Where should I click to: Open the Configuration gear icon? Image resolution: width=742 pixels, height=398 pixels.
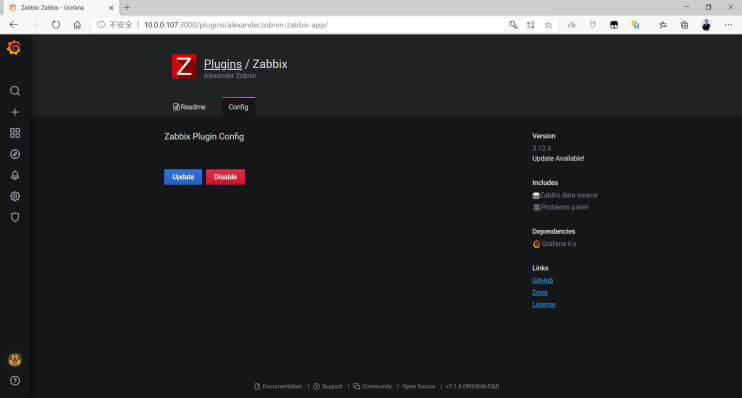(x=15, y=196)
